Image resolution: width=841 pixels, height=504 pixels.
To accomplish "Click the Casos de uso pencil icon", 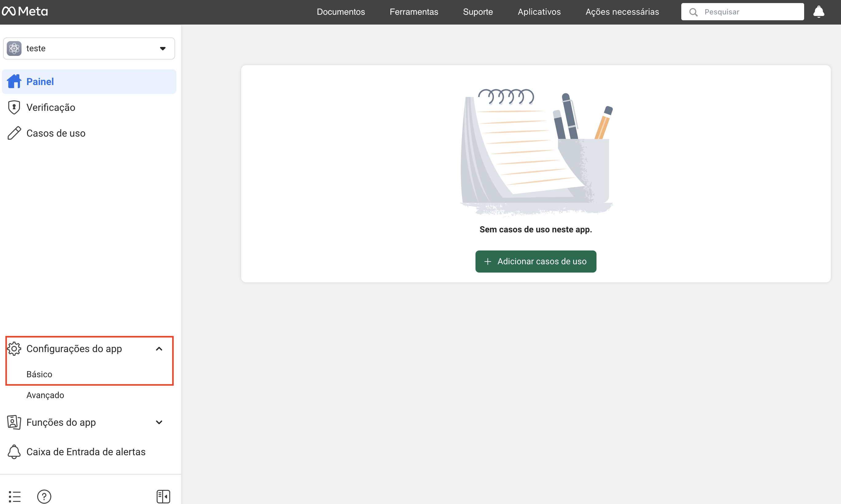I will point(14,133).
